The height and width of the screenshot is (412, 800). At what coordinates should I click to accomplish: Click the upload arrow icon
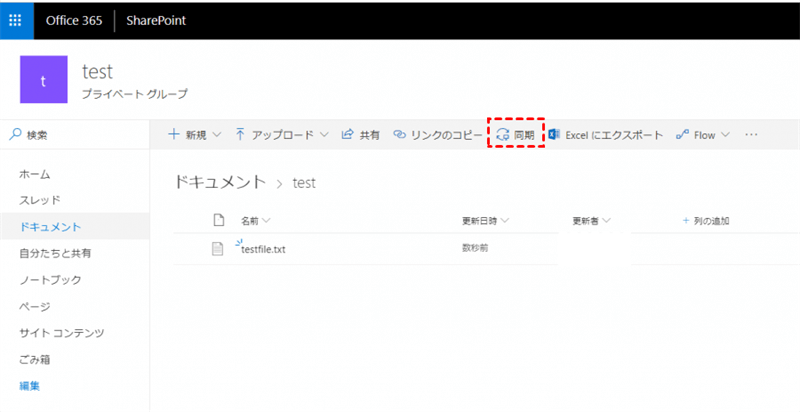[x=240, y=135]
